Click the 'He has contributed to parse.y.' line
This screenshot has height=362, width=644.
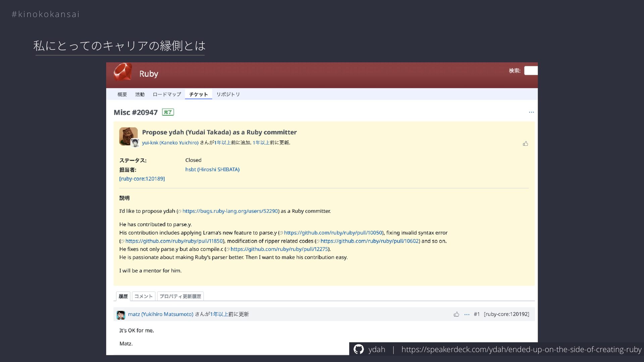(155, 225)
